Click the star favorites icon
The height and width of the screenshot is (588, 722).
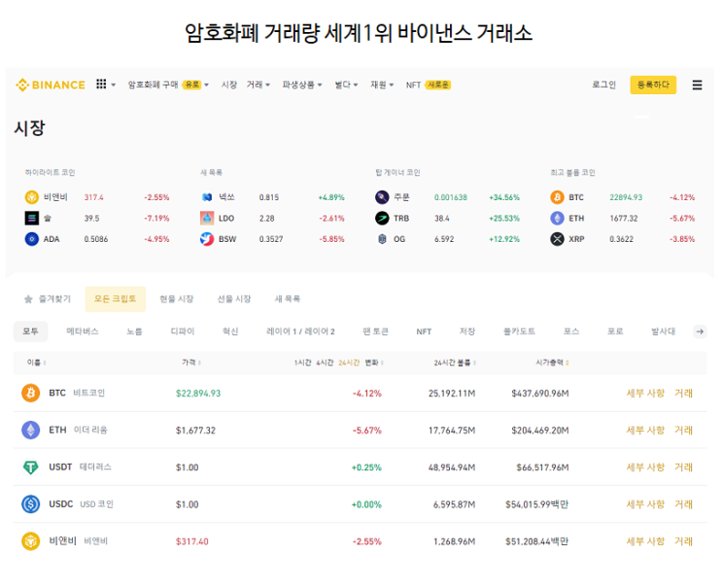pyautogui.click(x=28, y=299)
